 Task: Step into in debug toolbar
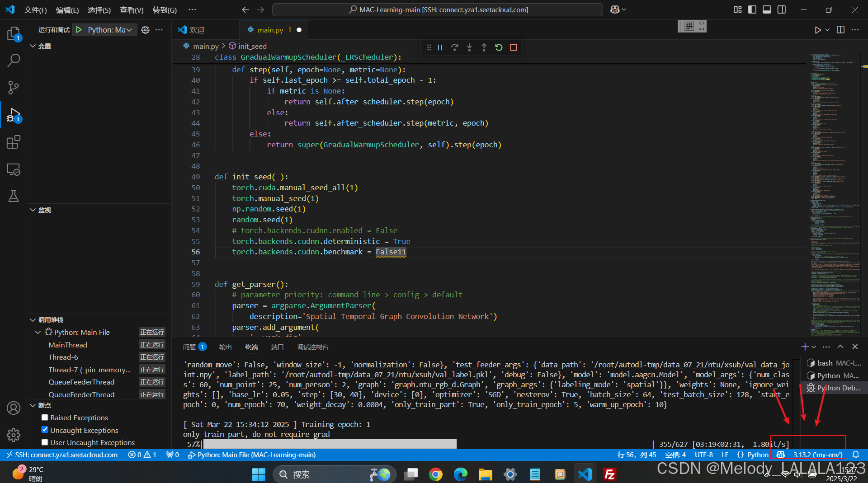coord(469,47)
